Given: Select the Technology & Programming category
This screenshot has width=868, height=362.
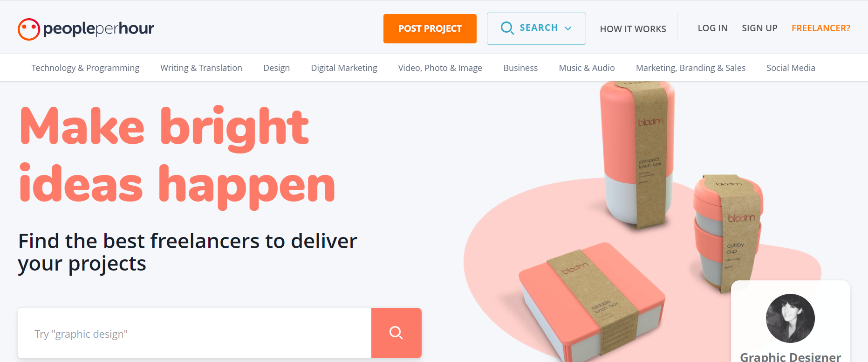Looking at the screenshot, I should [85, 68].
